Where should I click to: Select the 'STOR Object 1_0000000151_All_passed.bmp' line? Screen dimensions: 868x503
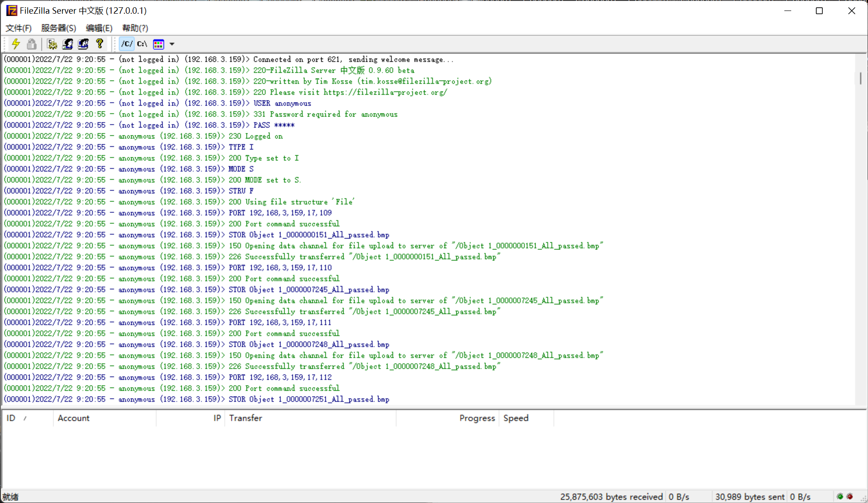(x=197, y=235)
